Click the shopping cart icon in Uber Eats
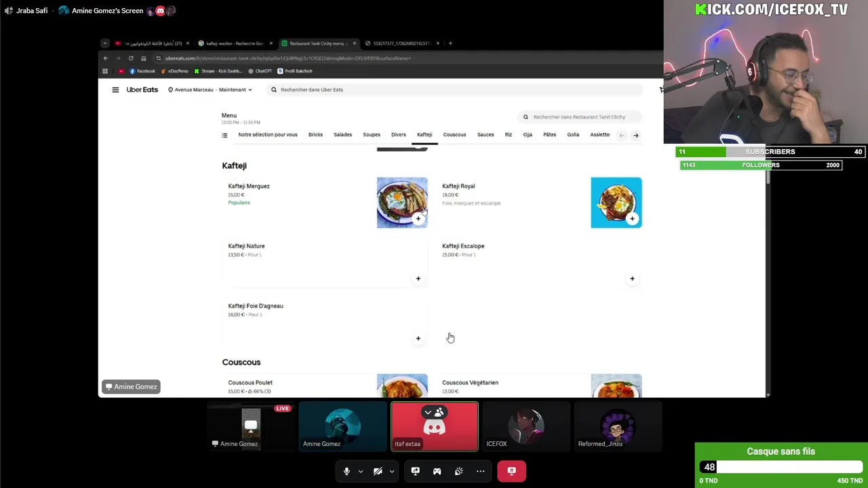Image resolution: width=868 pixels, height=488 pixels. point(661,89)
